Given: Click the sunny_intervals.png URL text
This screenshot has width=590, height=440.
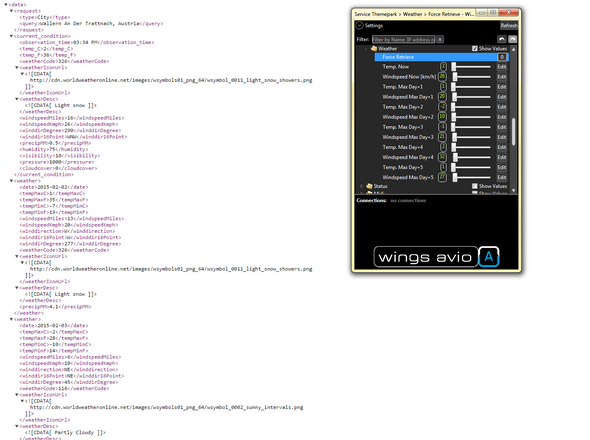Looking at the screenshot, I should [x=166, y=407].
